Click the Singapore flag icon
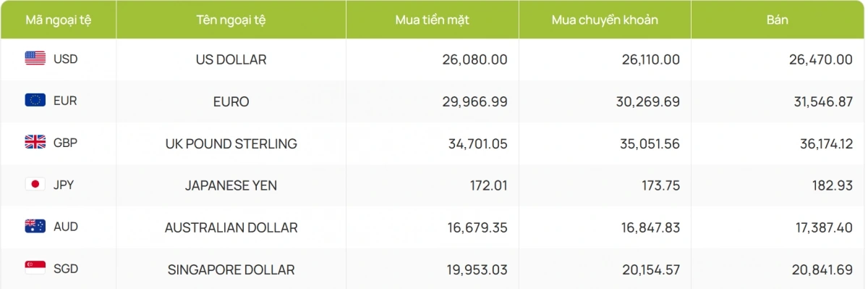This screenshot has width=868, height=289. click(35, 269)
